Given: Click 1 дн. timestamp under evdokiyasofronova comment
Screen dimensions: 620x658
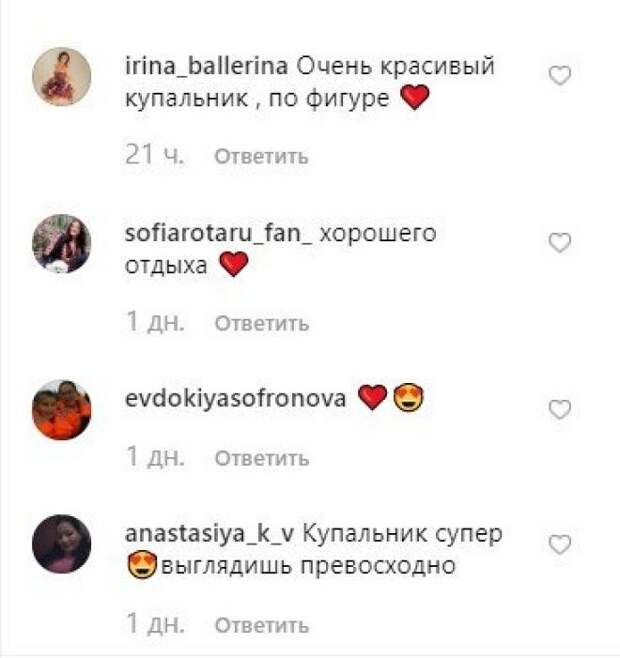Looking at the screenshot, I should [x=155, y=456].
